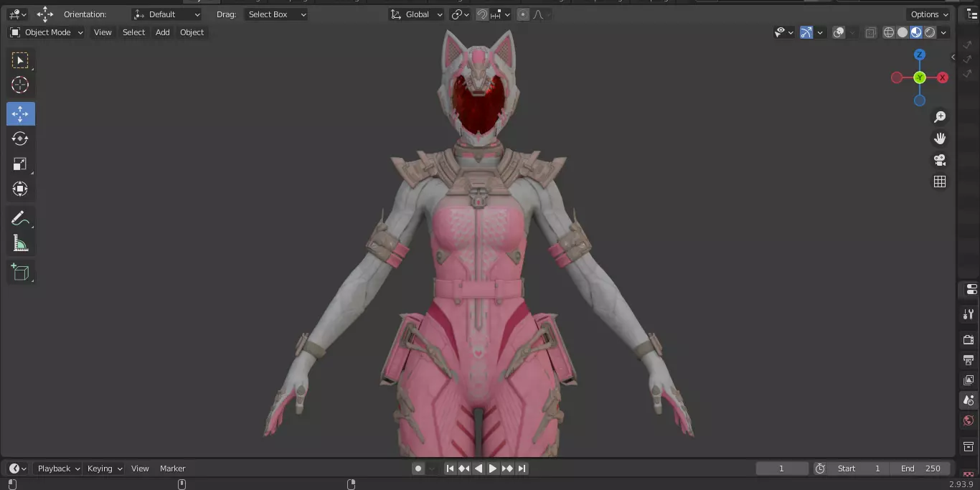Toggle camera view icon
This screenshot has width=980, height=490.
click(940, 160)
